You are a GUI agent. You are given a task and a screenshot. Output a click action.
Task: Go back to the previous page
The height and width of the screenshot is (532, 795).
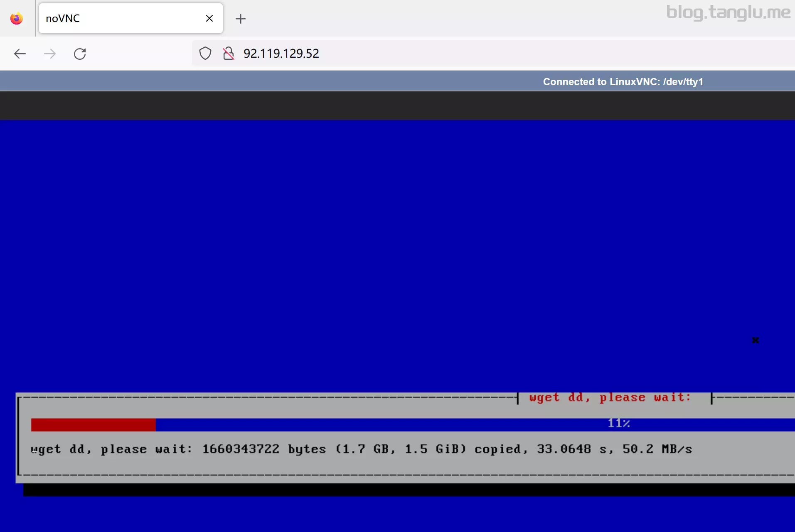[20, 54]
